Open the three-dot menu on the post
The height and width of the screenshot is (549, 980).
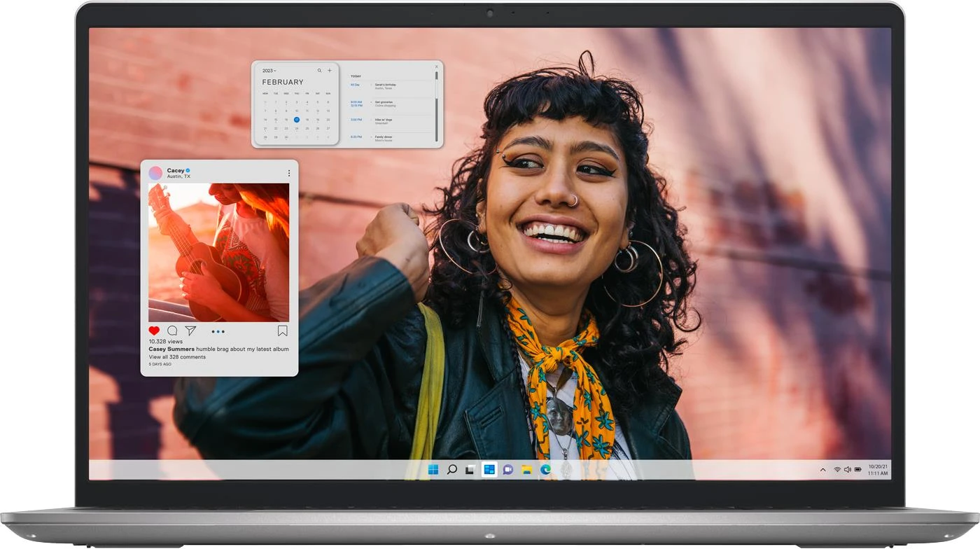click(288, 173)
